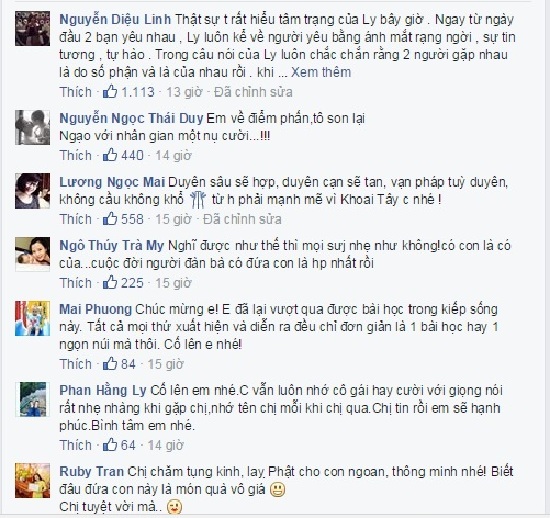The width and height of the screenshot is (550, 518).
Task: Click Phan Hằng Ly's avatar thumbnail
Action: (x=32, y=399)
